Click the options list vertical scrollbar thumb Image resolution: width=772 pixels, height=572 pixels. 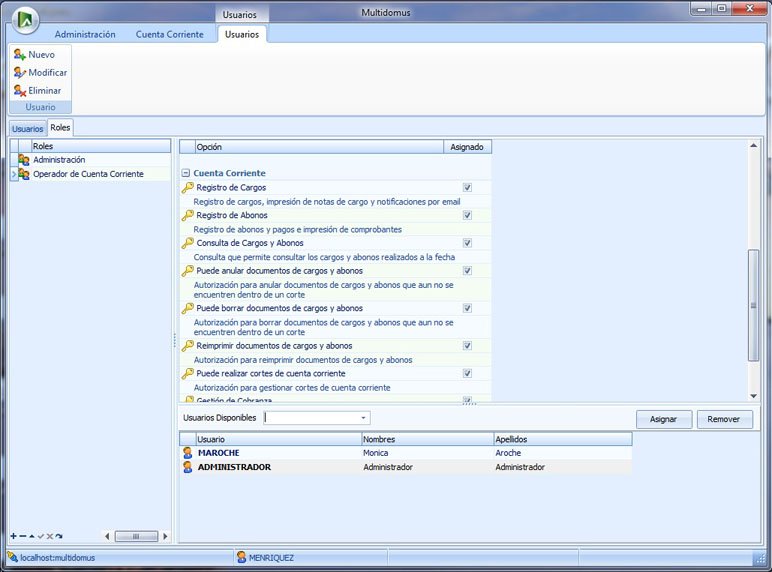click(x=754, y=305)
